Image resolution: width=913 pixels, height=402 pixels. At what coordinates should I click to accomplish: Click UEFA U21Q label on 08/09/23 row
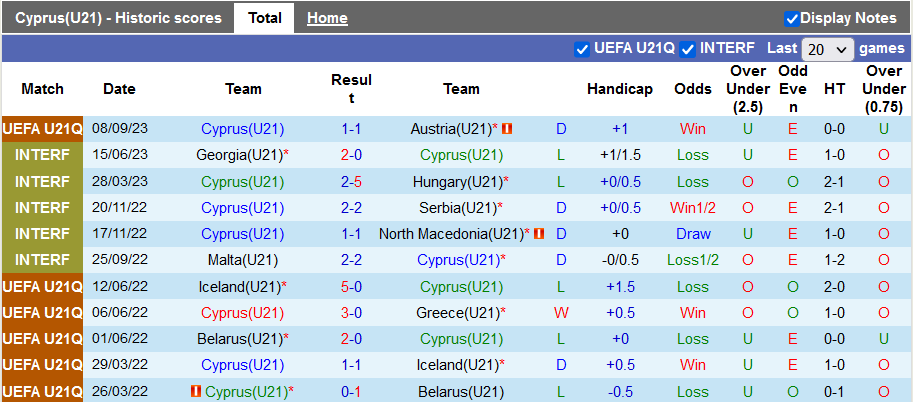click(43, 129)
